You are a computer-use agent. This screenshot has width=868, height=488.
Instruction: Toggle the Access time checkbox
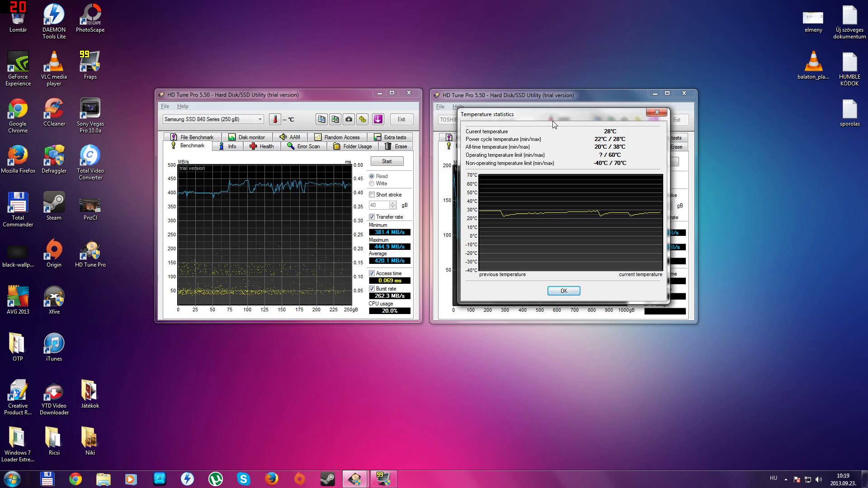(x=372, y=273)
